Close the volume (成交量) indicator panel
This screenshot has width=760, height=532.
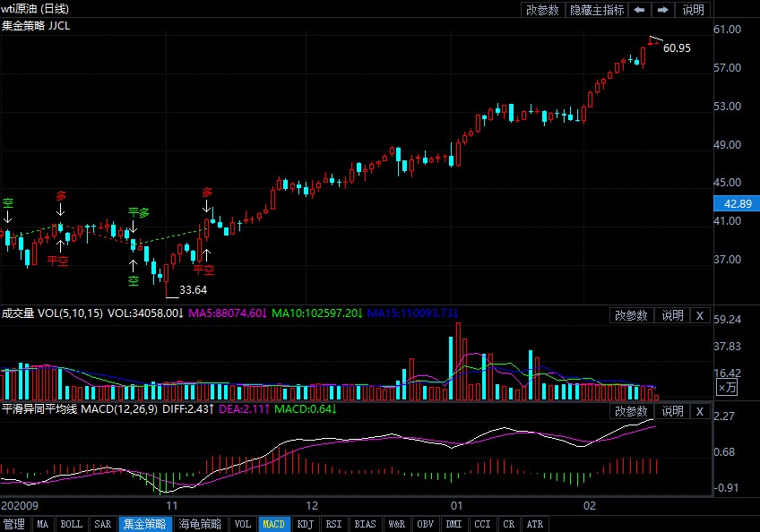[699, 315]
